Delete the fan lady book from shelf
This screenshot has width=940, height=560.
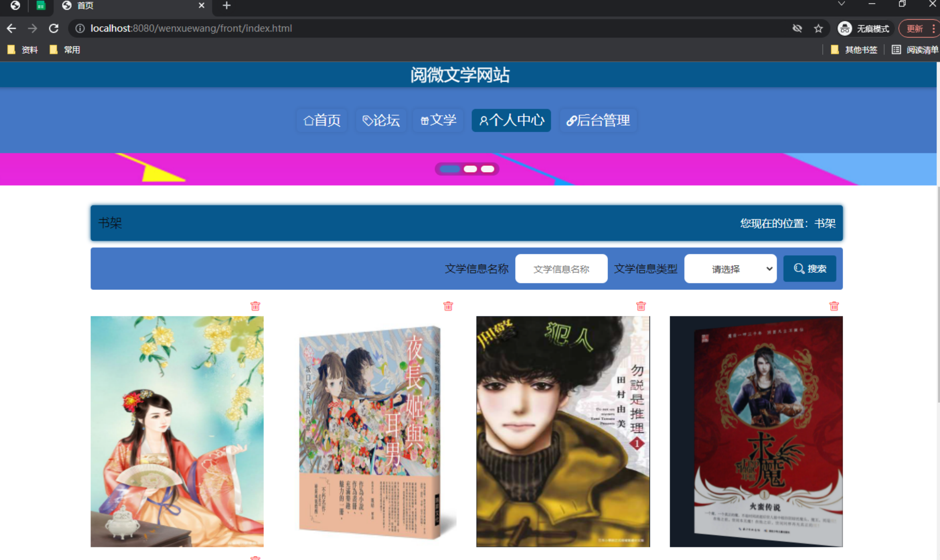(x=255, y=306)
